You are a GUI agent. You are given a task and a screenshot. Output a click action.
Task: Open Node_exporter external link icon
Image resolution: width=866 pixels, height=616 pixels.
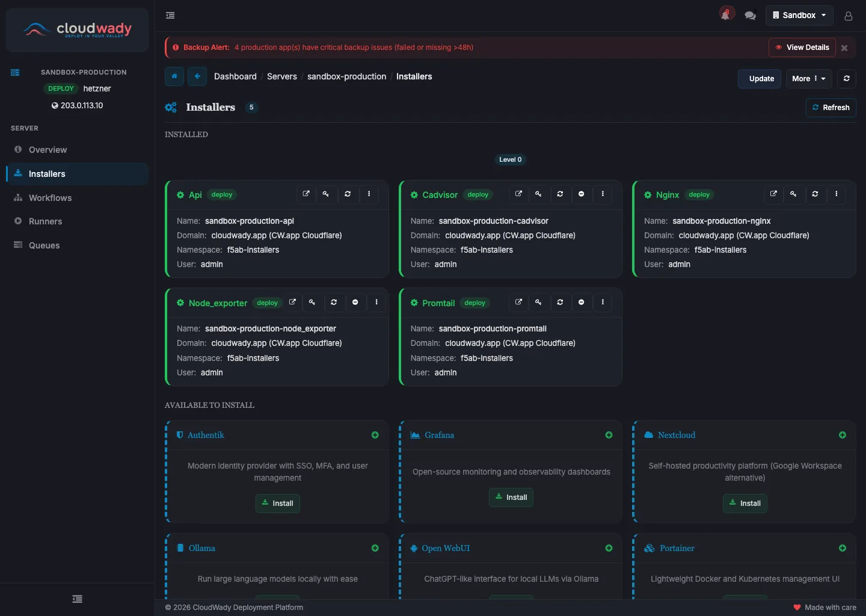coord(292,302)
